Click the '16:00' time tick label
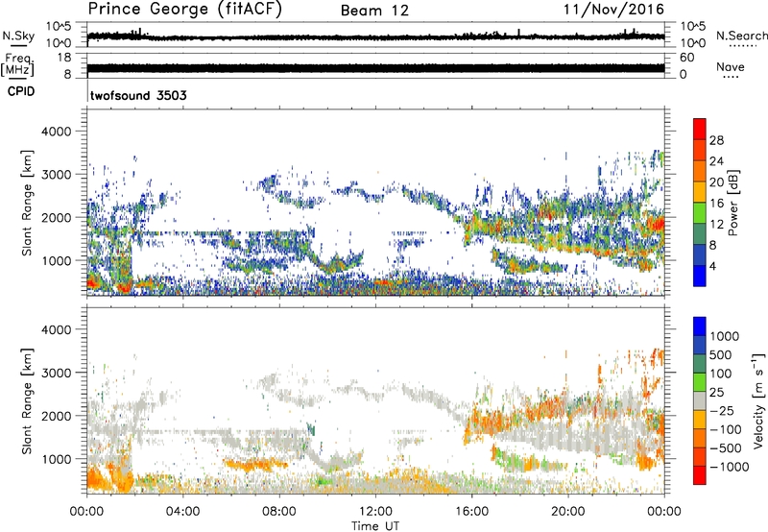 472,512
